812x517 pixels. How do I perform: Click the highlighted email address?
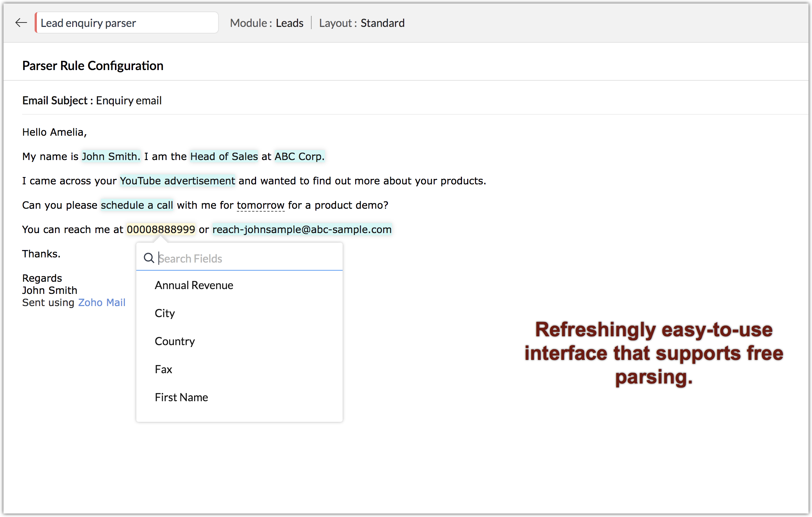click(x=302, y=230)
